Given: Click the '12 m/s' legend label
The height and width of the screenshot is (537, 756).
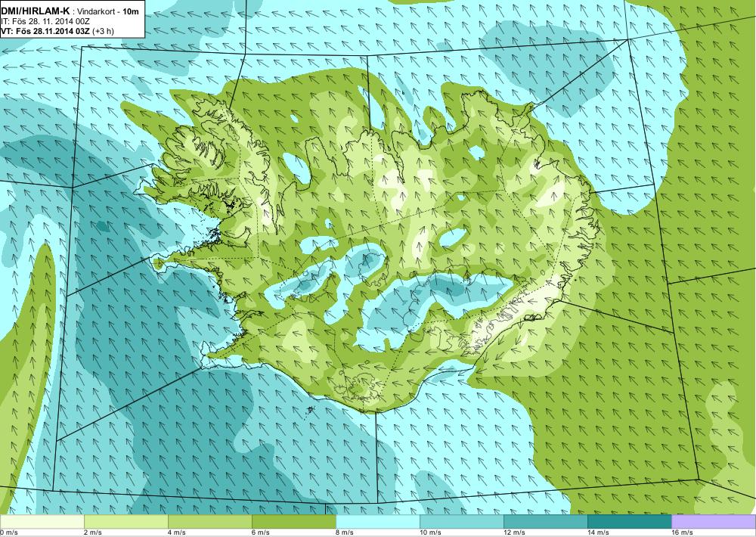Looking at the screenshot, I should coord(514,532).
